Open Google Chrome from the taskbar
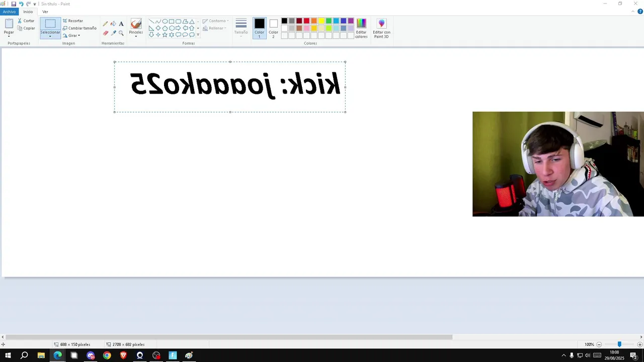 [107, 355]
